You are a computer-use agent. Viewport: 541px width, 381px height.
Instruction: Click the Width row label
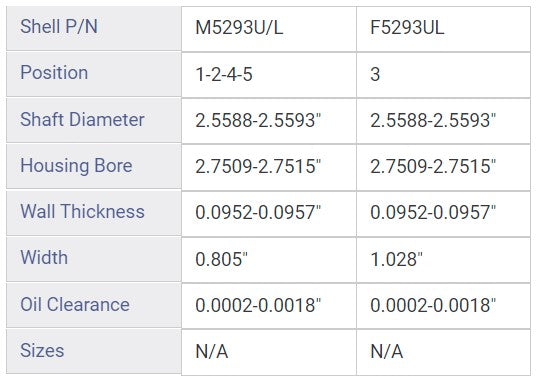(x=94, y=259)
